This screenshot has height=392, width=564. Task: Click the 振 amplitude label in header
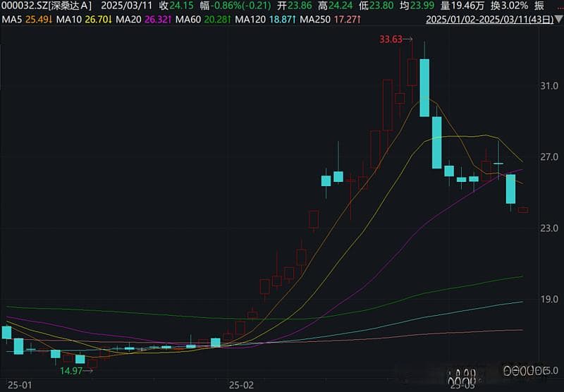click(539, 6)
